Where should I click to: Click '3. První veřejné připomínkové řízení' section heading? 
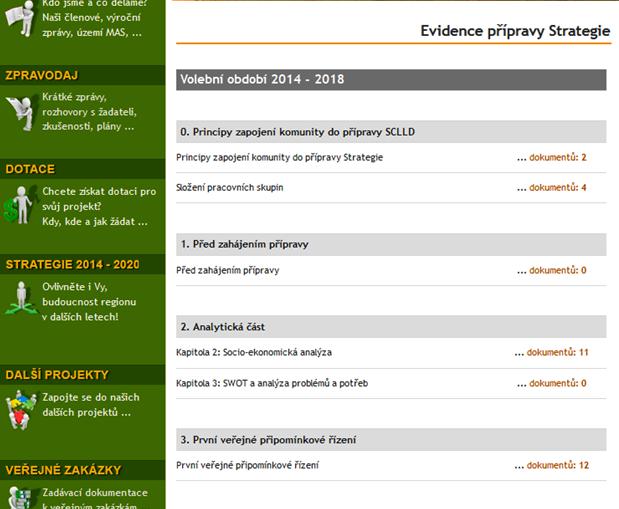point(391,440)
